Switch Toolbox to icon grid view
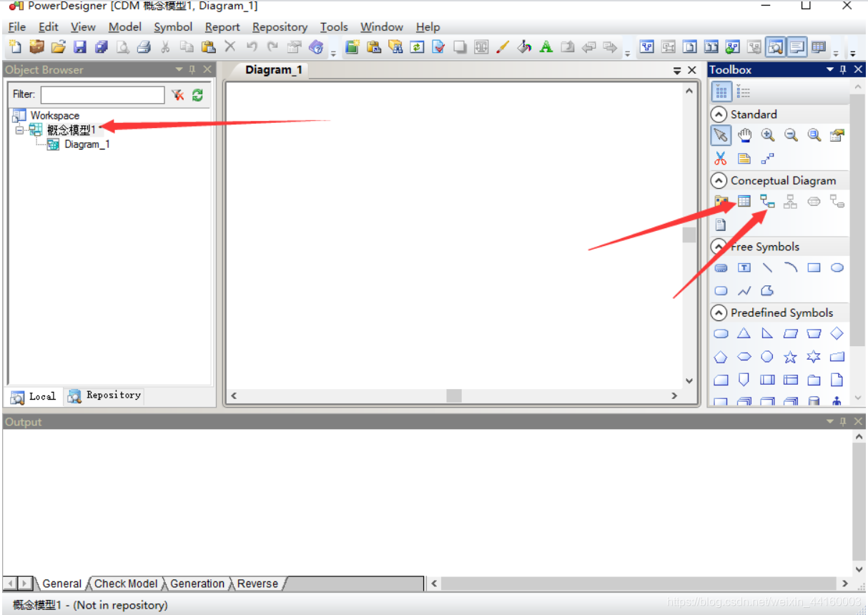 click(x=721, y=92)
